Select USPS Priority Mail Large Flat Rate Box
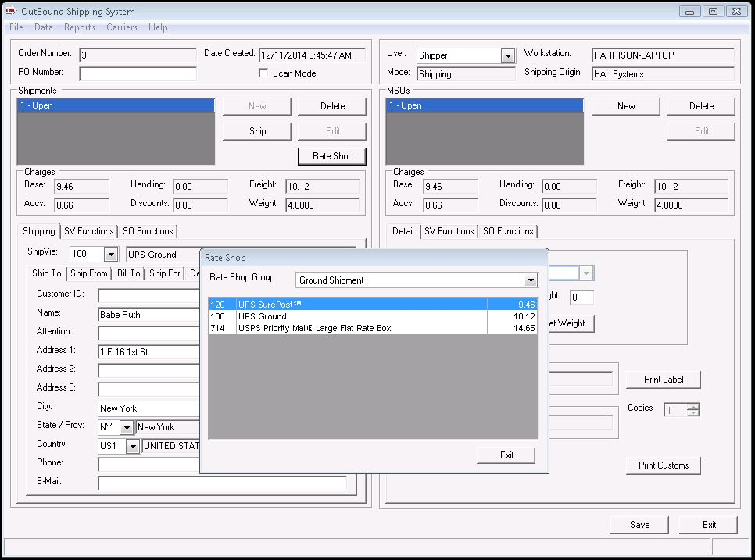This screenshot has width=755, height=560. tap(373, 328)
